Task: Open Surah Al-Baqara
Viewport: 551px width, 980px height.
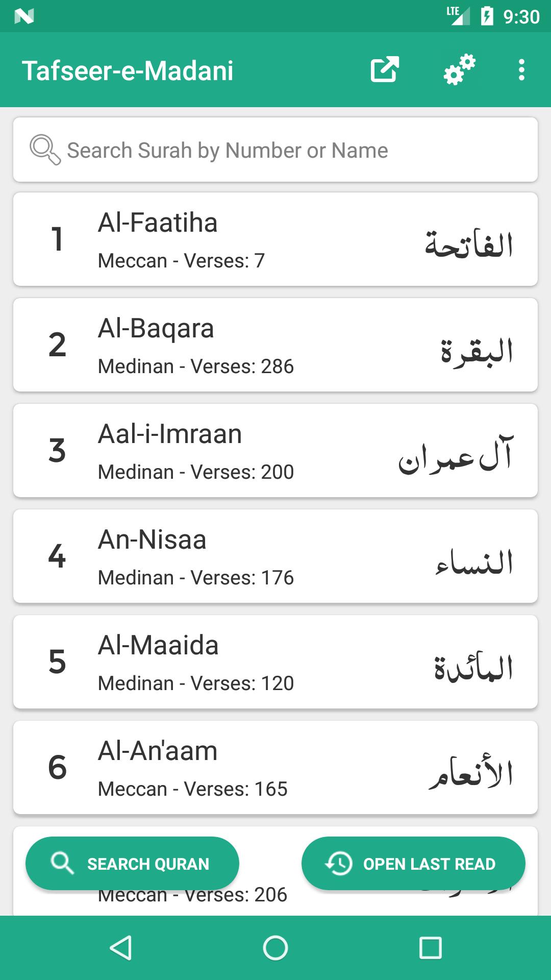Action: [275, 345]
